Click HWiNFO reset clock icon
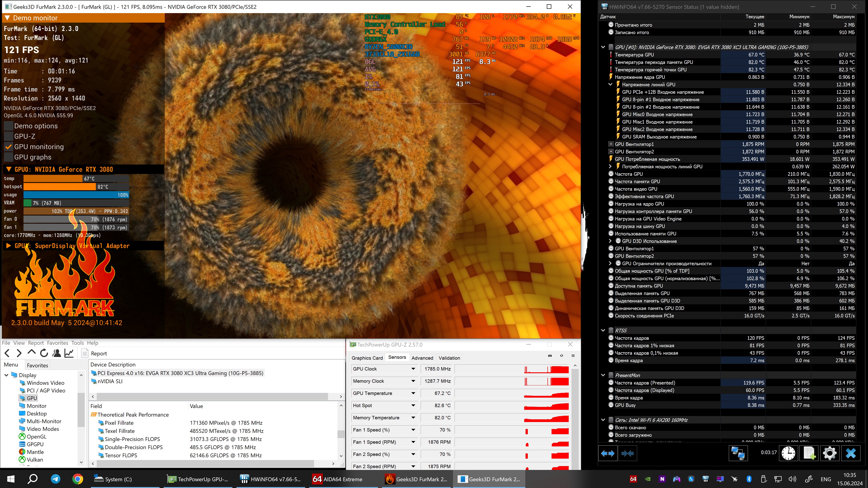Image resolution: width=868 pixels, height=488 pixels. tap(788, 453)
